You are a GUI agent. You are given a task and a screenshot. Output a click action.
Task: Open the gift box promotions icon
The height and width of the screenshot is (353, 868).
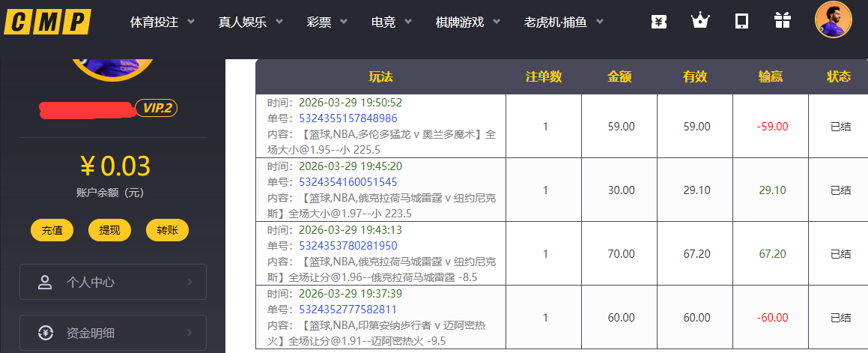[782, 21]
